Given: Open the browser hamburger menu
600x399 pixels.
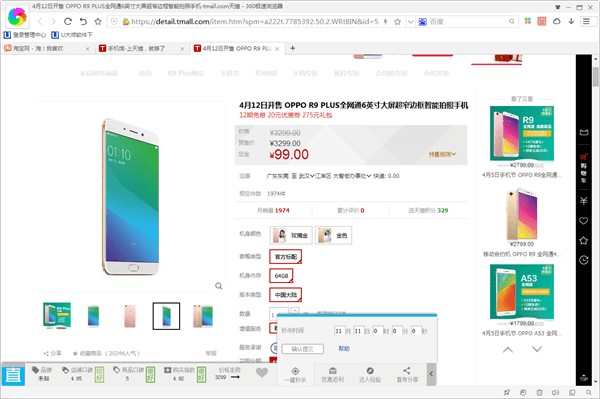Looking at the screenshot, I should [587, 21].
